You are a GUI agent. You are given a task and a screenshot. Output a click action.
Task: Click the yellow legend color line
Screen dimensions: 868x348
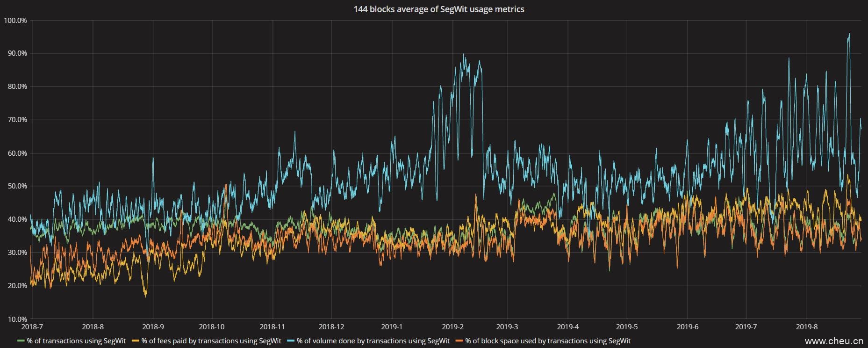pos(136,341)
